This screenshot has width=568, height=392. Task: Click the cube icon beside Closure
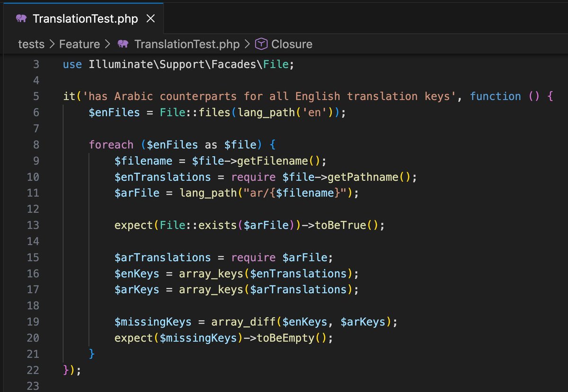pyautogui.click(x=261, y=44)
